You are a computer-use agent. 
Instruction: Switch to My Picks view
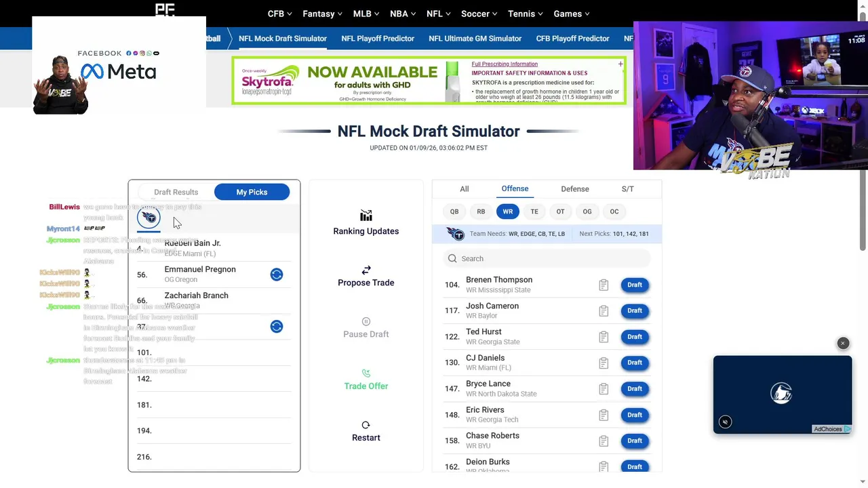(252, 192)
